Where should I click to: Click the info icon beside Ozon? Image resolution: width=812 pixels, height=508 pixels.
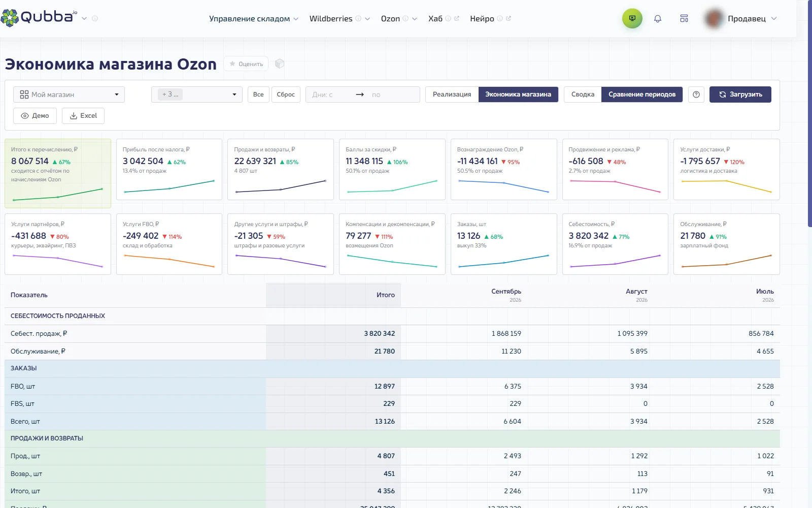[x=405, y=19]
